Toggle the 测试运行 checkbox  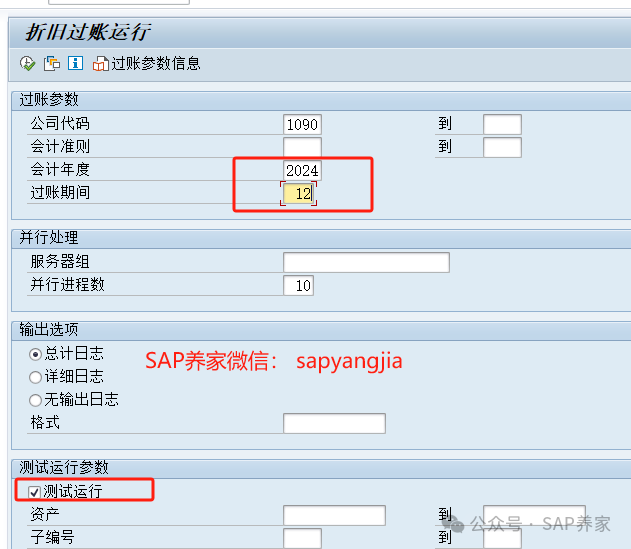[x=34, y=492]
